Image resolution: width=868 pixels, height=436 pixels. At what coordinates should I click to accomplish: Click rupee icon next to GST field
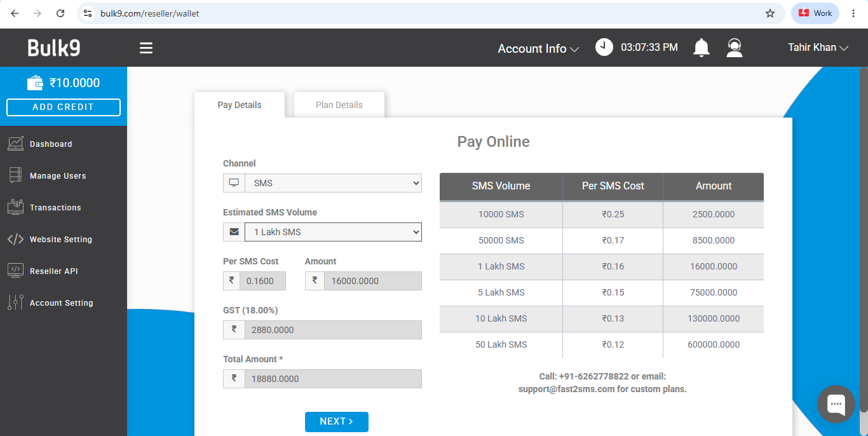pyautogui.click(x=234, y=330)
